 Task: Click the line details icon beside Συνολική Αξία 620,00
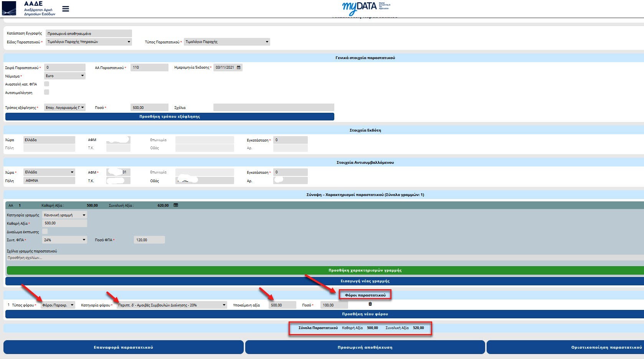coord(176,205)
